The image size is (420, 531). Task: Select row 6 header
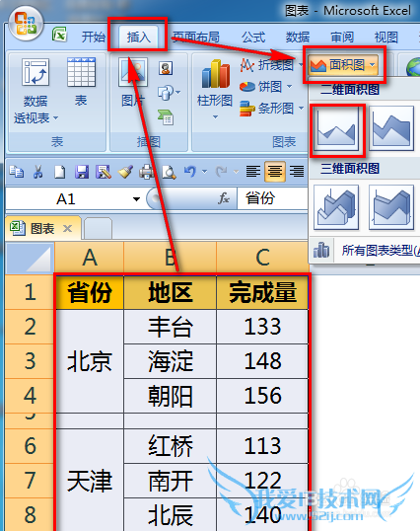[30, 446]
